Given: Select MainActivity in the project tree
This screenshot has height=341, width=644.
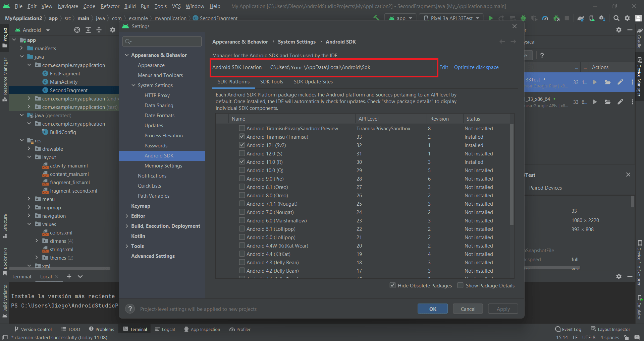Looking at the screenshot, I should (x=64, y=82).
